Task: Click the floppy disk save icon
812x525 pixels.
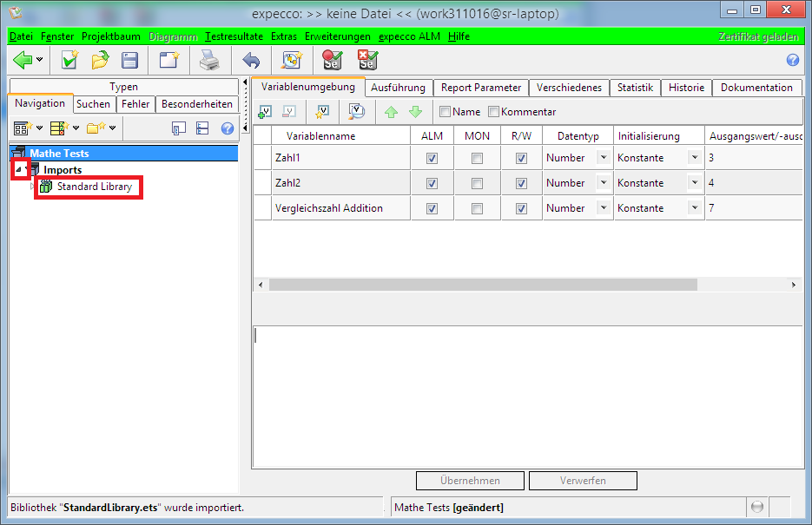Action: (129, 60)
